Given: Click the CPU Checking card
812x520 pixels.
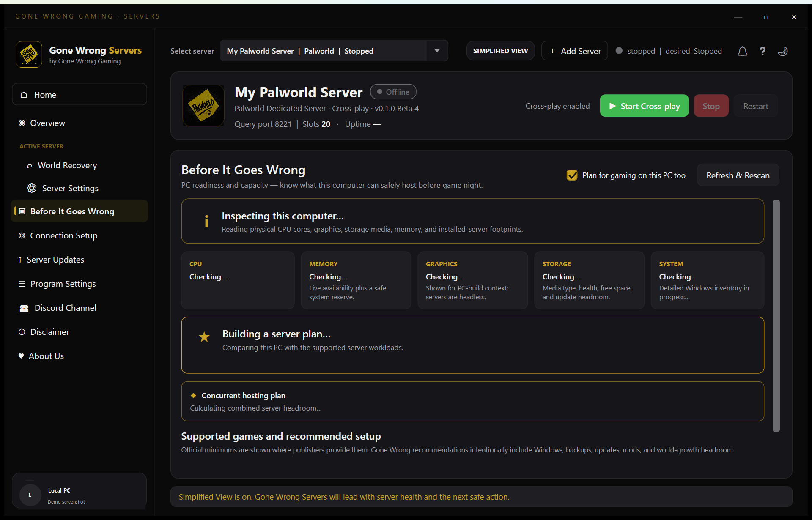Looking at the screenshot, I should tap(238, 280).
